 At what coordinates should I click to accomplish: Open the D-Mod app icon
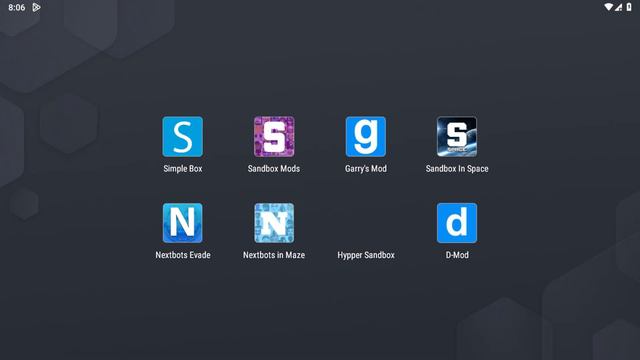(x=457, y=223)
